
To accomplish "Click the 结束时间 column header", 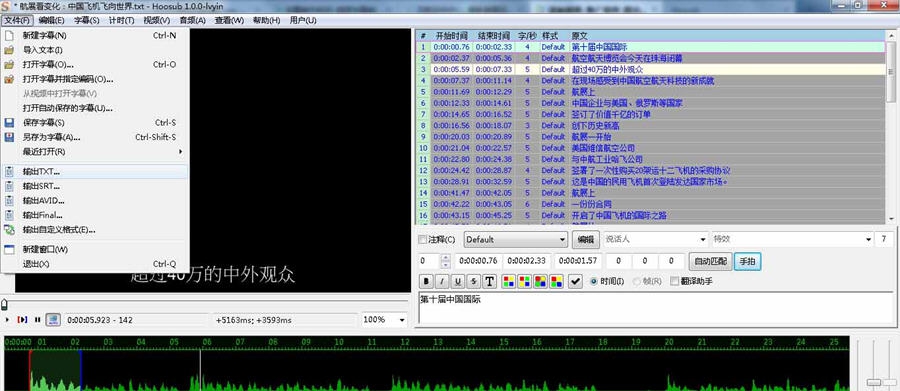I will [x=493, y=36].
